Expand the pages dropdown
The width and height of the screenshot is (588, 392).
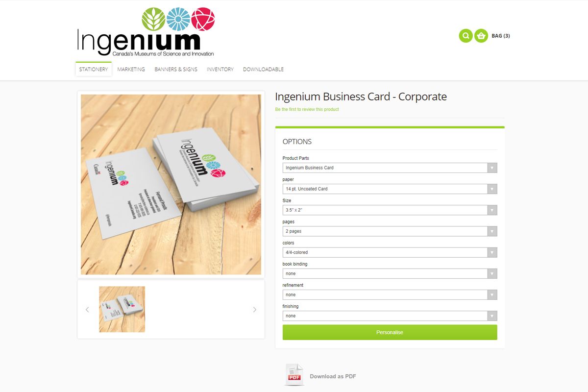(x=390, y=231)
